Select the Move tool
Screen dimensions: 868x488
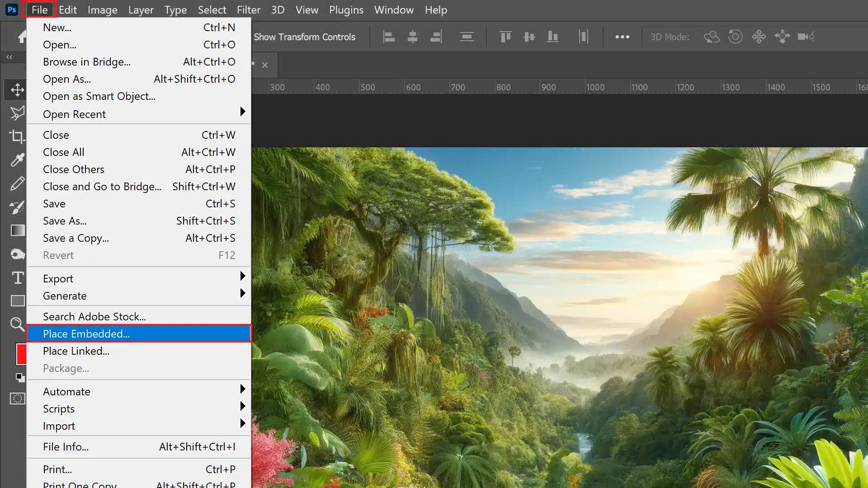(17, 89)
